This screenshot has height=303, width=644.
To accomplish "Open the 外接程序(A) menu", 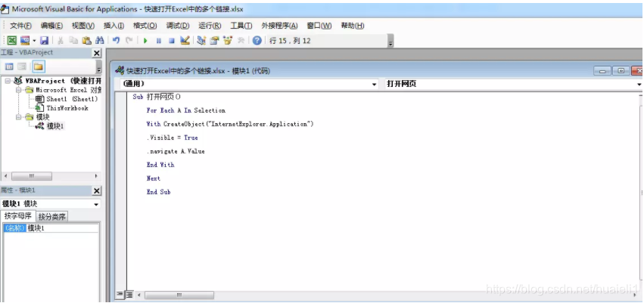I will (x=279, y=26).
